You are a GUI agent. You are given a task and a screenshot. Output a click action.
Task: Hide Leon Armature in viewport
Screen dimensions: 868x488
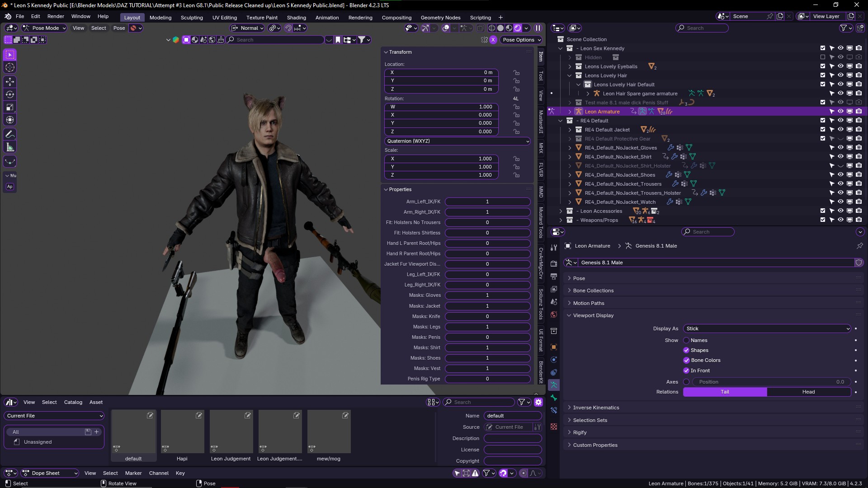[x=840, y=111]
